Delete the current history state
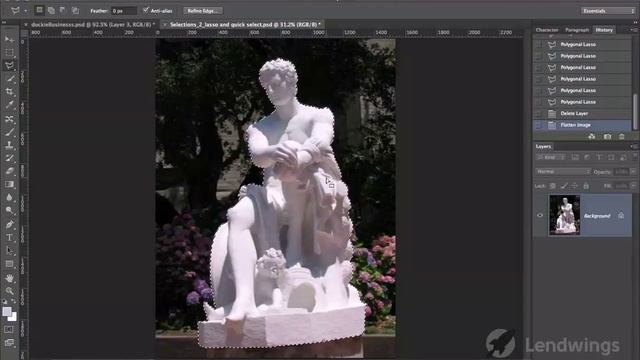Screen dimensions: 640x360 click(x=622, y=136)
